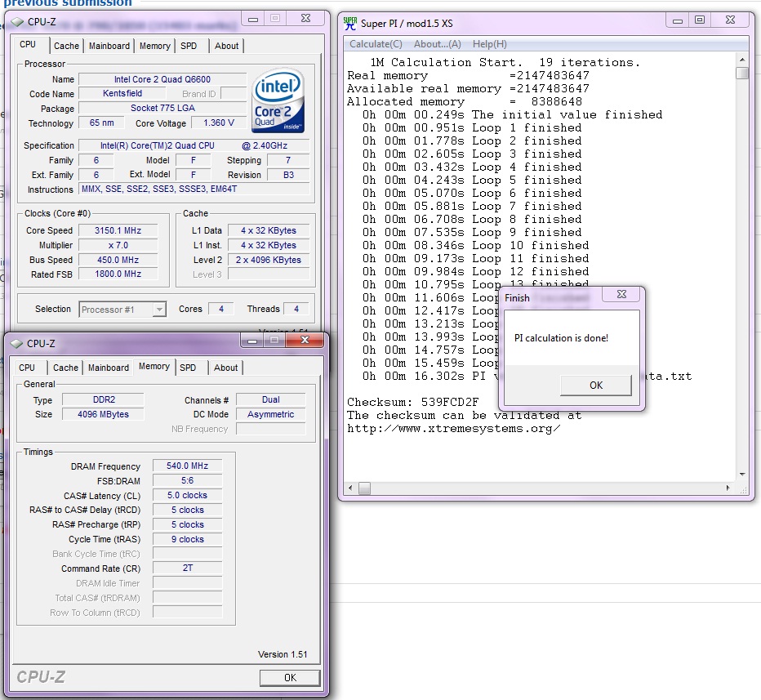This screenshot has width=761, height=700.
Task: Open the Mainboard tab in top CPU-Z window
Action: pyautogui.click(x=109, y=46)
